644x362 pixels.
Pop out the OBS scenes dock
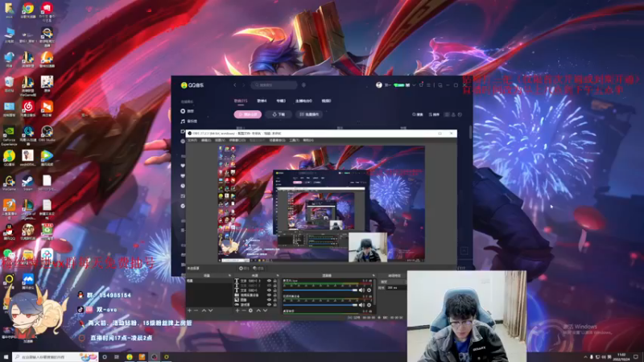(x=229, y=275)
